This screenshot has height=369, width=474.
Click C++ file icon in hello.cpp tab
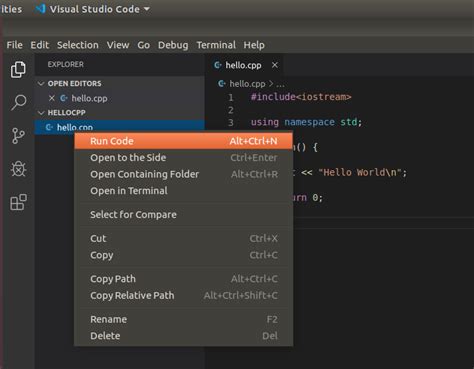[x=218, y=65]
